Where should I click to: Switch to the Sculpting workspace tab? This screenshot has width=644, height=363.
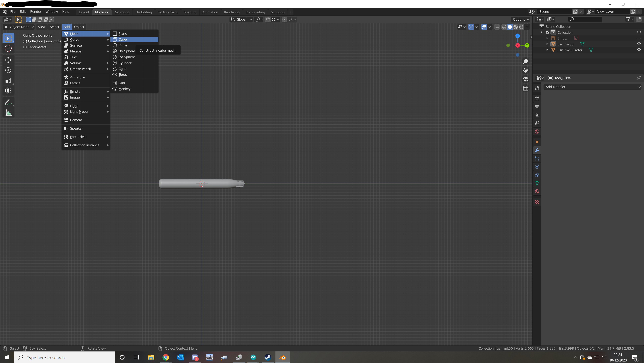[x=122, y=12]
